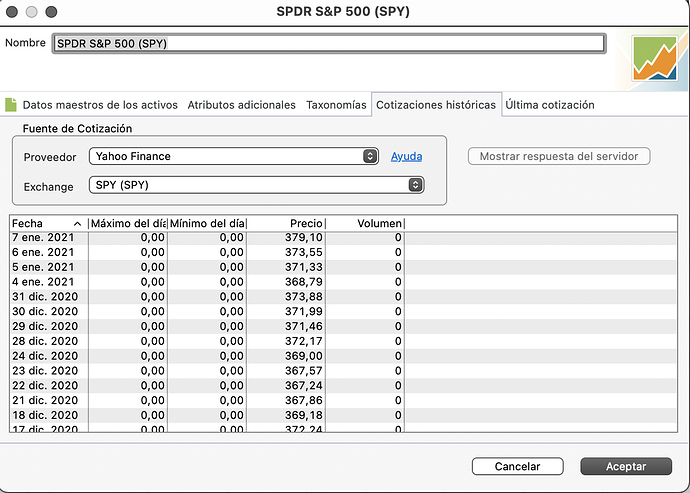Click the price 373,55

pyautogui.click(x=304, y=252)
